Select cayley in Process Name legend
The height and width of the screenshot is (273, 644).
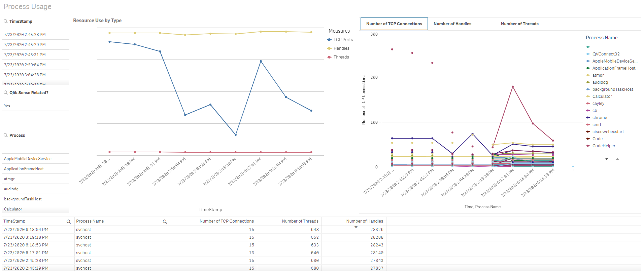click(x=595, y=104)
